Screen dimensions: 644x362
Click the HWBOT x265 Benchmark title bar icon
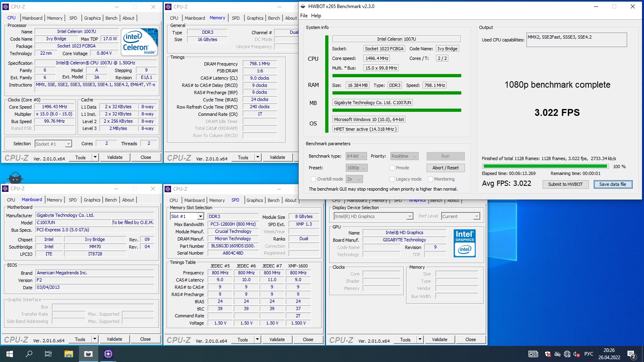pyautogui.click(x=303, y=6)
